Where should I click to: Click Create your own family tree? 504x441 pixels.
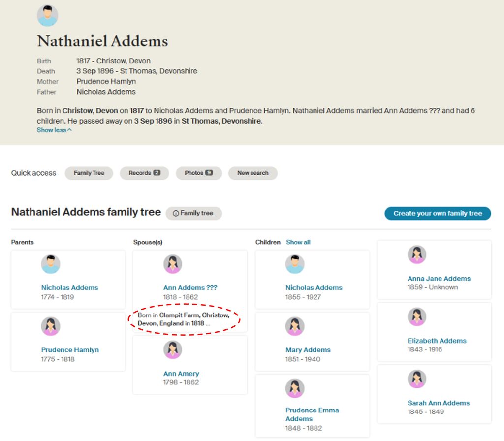tap(438, 213)
